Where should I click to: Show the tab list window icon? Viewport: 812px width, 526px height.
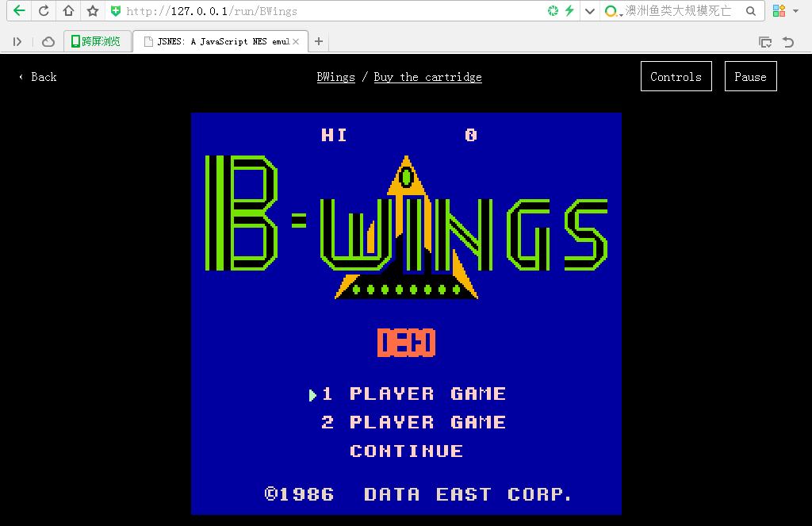click(765, 42)
